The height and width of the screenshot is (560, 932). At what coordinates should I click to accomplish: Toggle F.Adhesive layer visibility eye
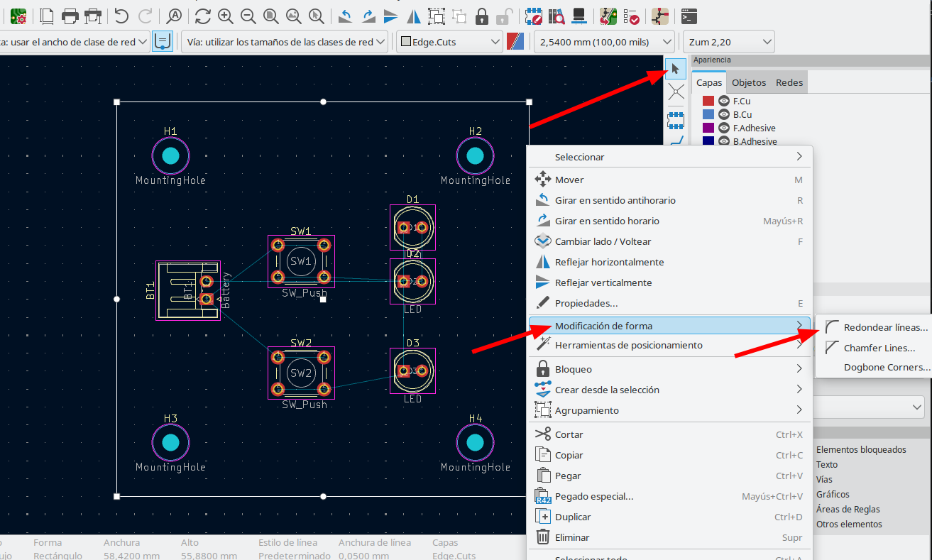point(724,128)
